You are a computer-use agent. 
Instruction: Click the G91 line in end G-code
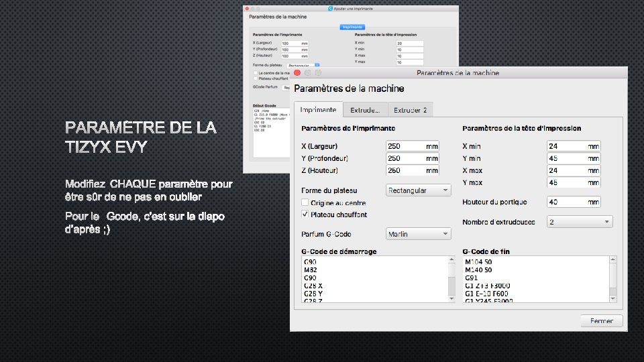point(471,278)
